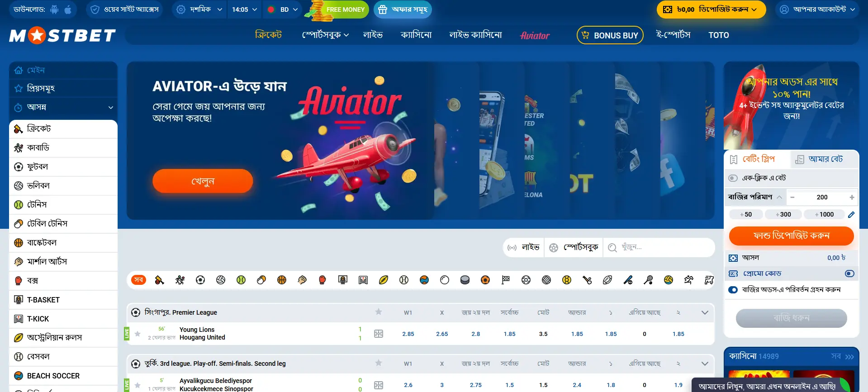Click the Apple download icon
The height and width of the screenshot is (392, 868).
pyautogui.click(x=68, y=9)
